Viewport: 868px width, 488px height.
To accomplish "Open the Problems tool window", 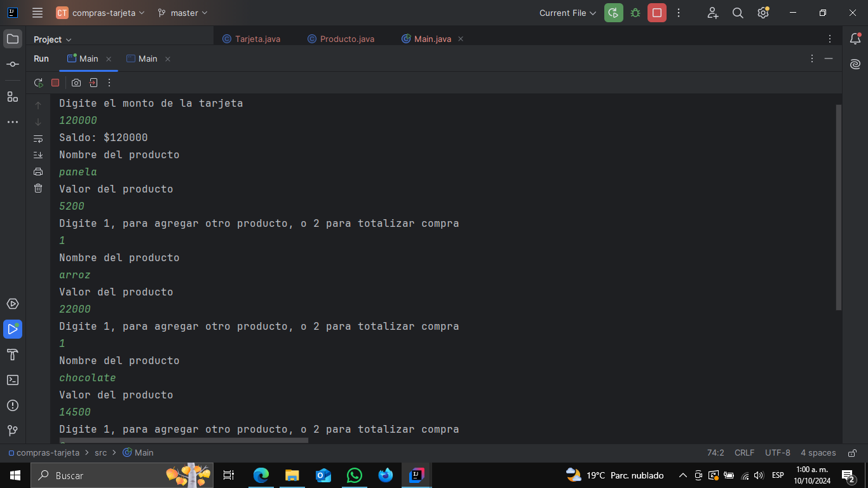I will coord(13,405).
